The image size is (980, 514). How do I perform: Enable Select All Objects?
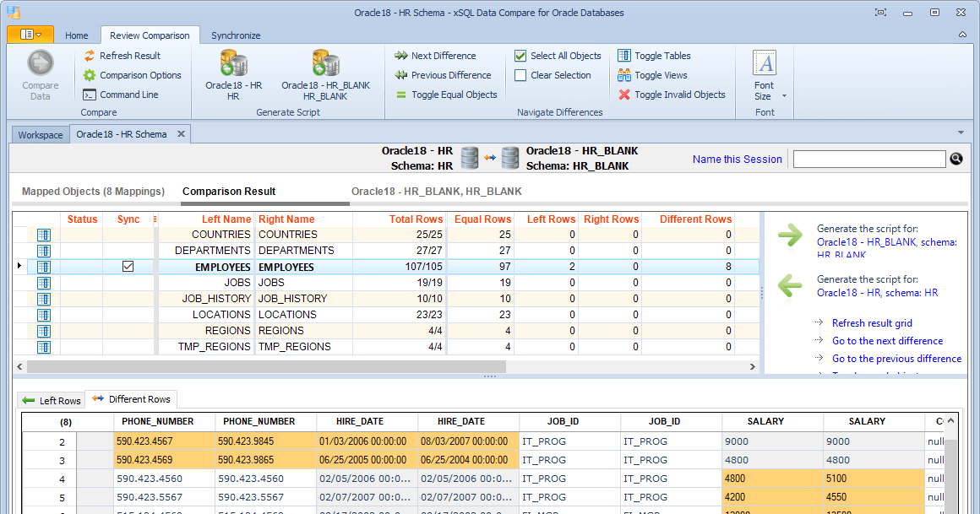[x=520, y=54]
